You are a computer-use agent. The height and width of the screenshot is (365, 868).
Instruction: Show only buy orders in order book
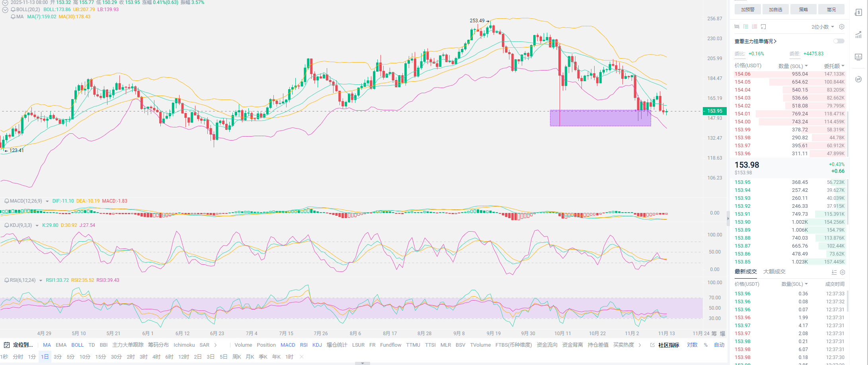pyautogui.click(x=745, y=27)
